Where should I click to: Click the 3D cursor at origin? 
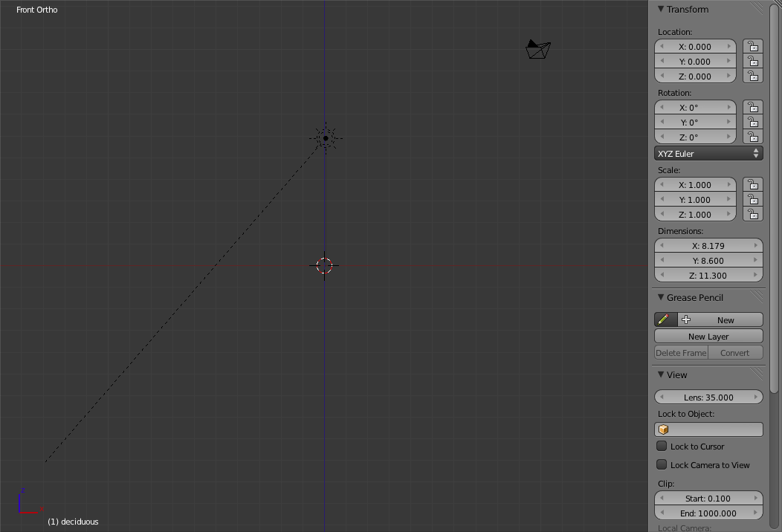click(324, 265)
